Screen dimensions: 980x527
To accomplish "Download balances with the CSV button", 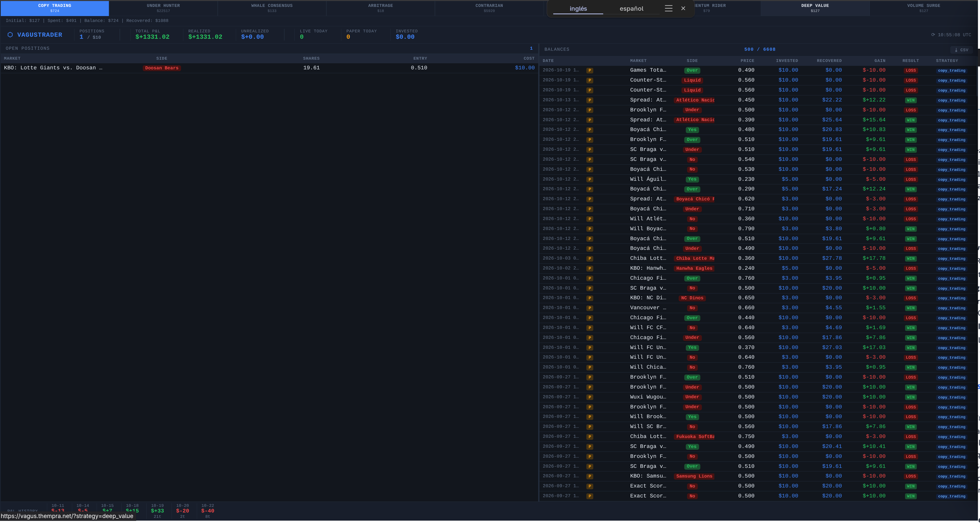I will point(961,50).
